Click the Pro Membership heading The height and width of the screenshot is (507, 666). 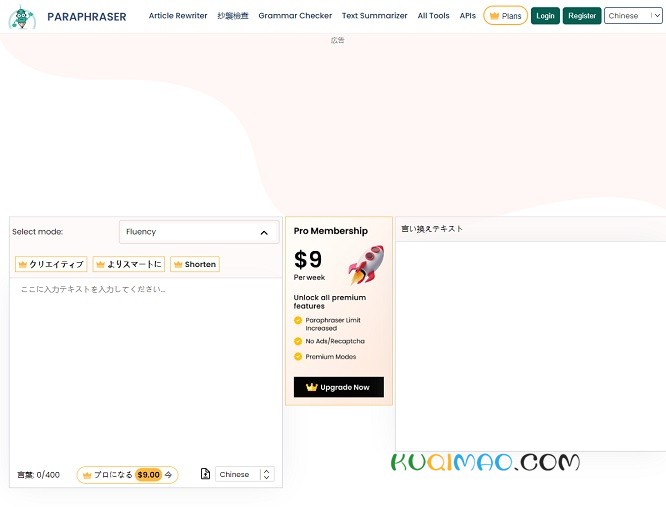tap(330, 231)
